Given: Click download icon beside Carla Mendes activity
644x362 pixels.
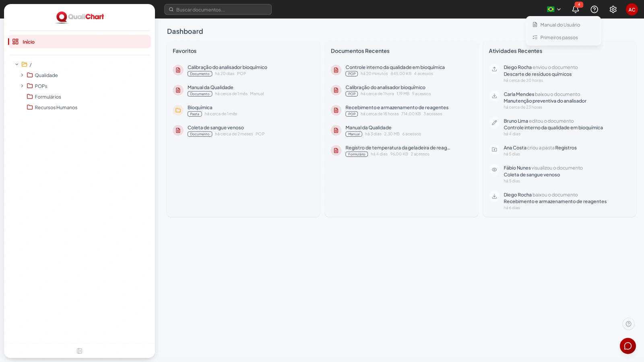Looking at the screenshot, I should [494, 96].
